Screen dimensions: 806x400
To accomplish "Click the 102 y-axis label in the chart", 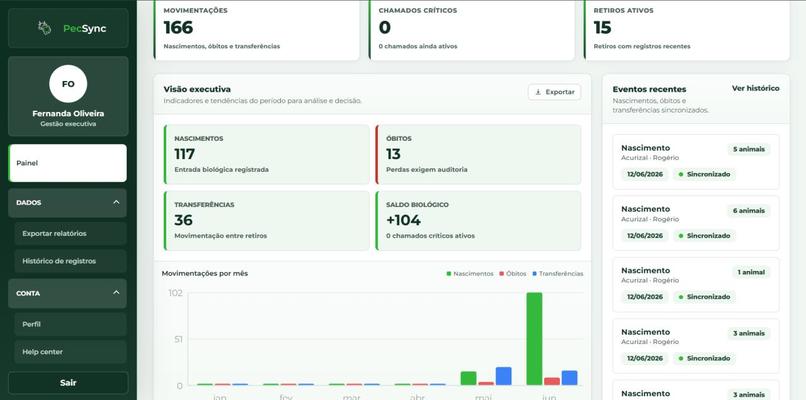I will pos(175,293).
